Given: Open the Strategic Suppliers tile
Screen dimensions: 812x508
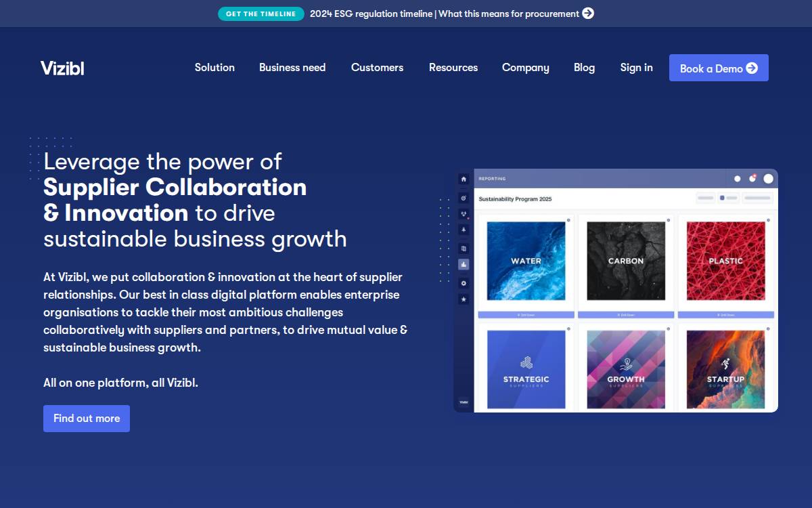Looking at the screenshot, I should point(526,370).
